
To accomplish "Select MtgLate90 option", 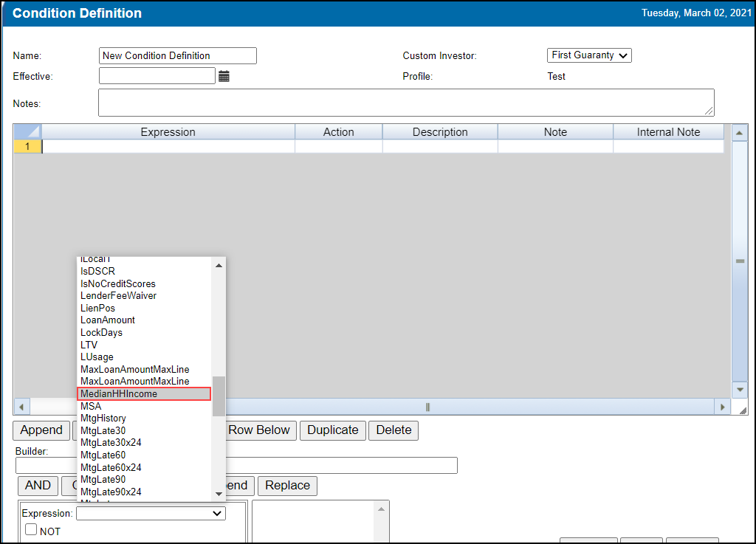I will click(144, 480).
